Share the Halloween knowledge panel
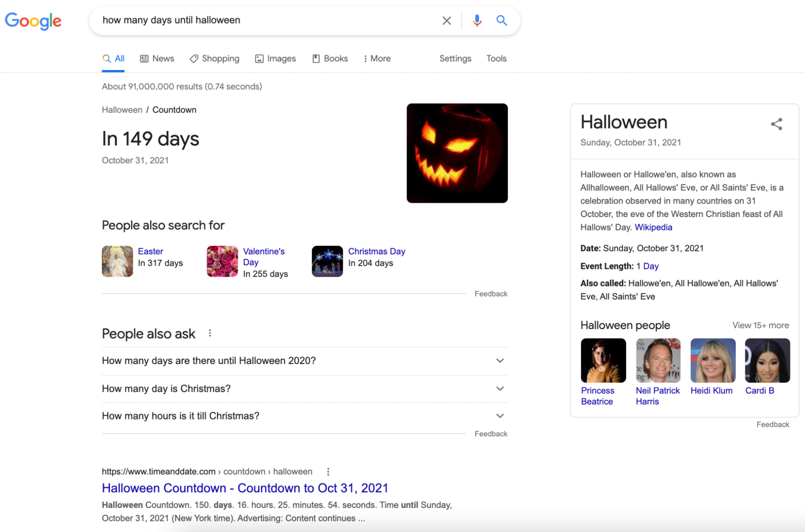Image resolution: width=805 pixels, height=532 pixels. pyautogui.click(x=776, y=124)
